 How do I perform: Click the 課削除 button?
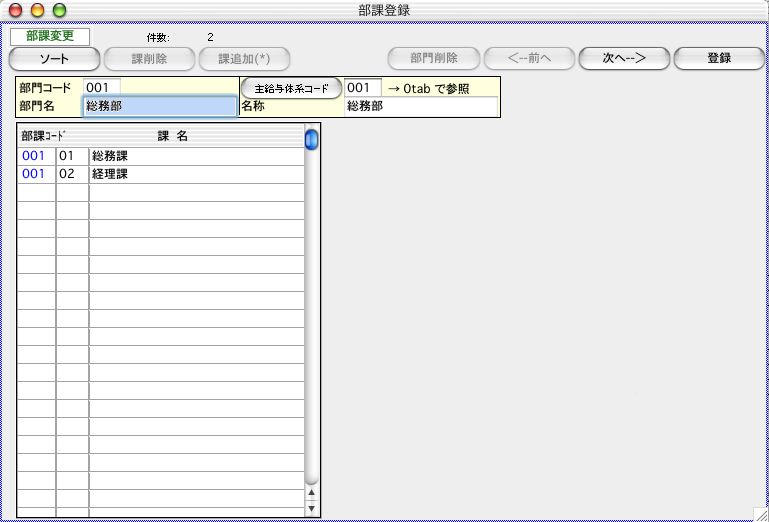(x=149, y=59)
